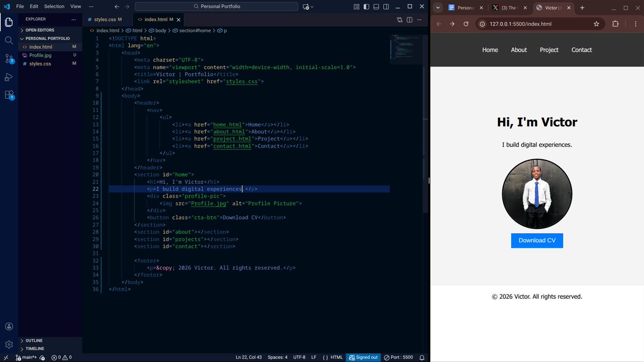This screenshot has height=362, width=644.
Task: View site information icon in address bar
Action: click(x=482, y=24)
